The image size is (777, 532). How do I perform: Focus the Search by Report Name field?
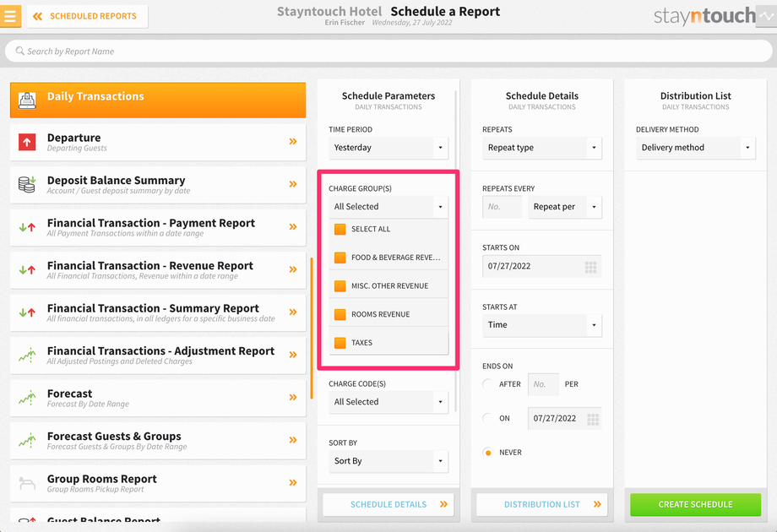[x=388, y=51]
